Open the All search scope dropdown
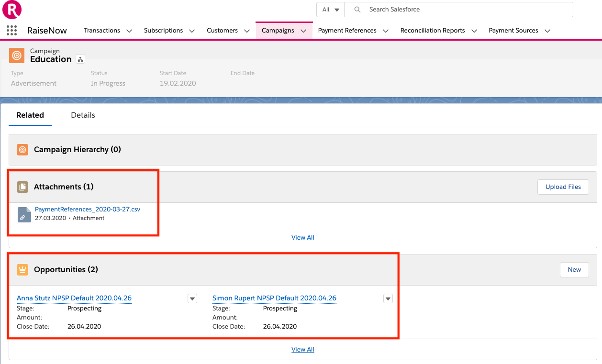Image resolution: width=602 pixels, height=364 pixels. click(x=331, y=10)
